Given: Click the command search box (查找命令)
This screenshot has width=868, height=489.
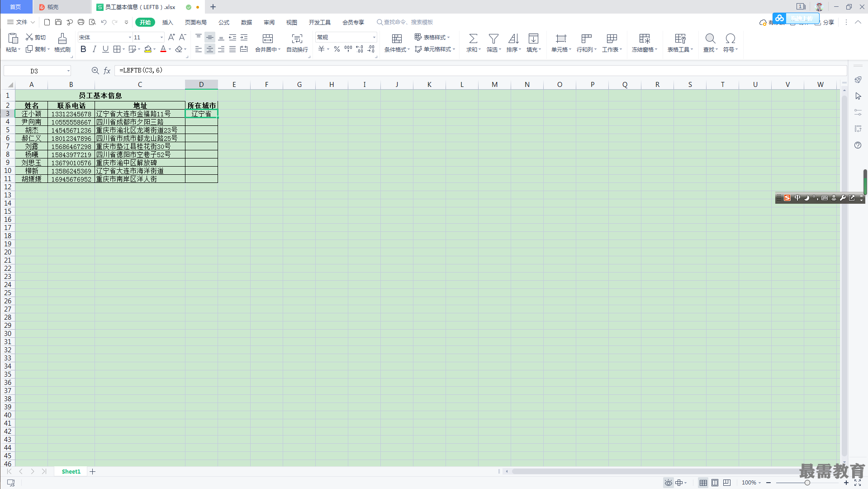Looking at the screenshot, I should click(405, 22).
